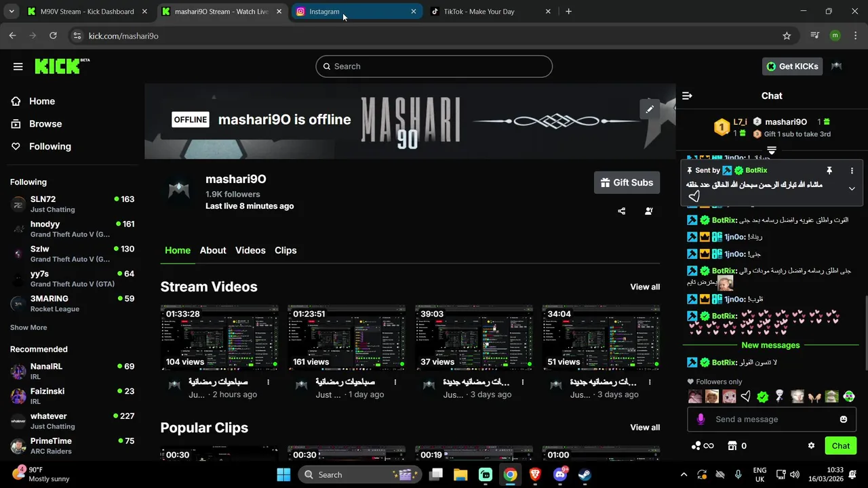868x488 pixels.
Task: Open the 34:04 stream video thumbnail
Action: click(x=601, y=338)
